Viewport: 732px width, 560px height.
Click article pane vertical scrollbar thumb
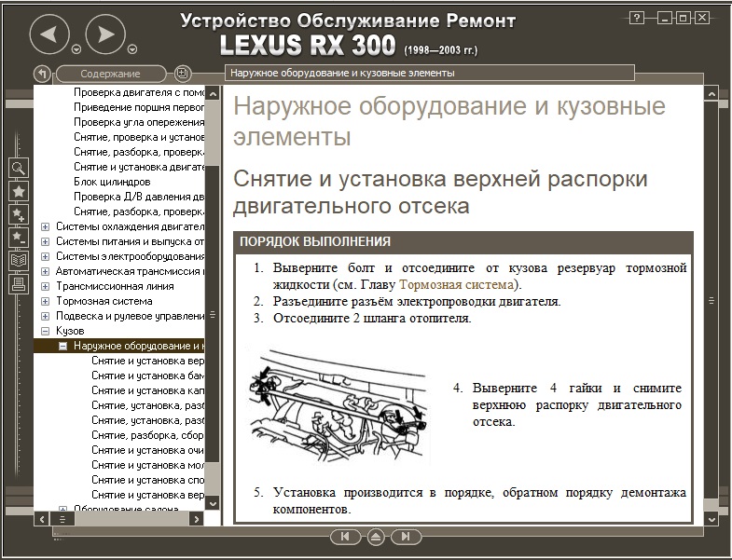(711, 301)
